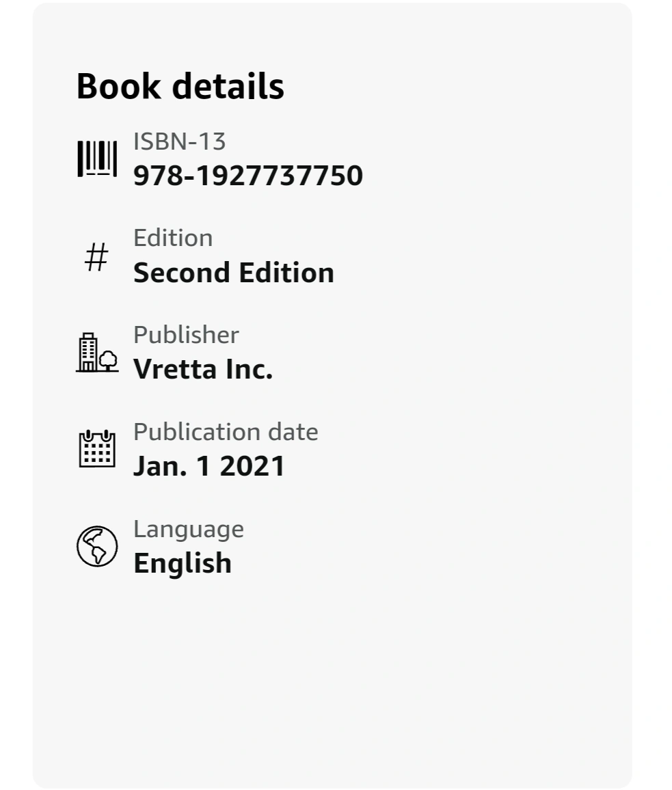This screenshot has height=790, width=672.
Task: Select the ISBN number 978-1927737750
Action: click(x=248, y=176)
